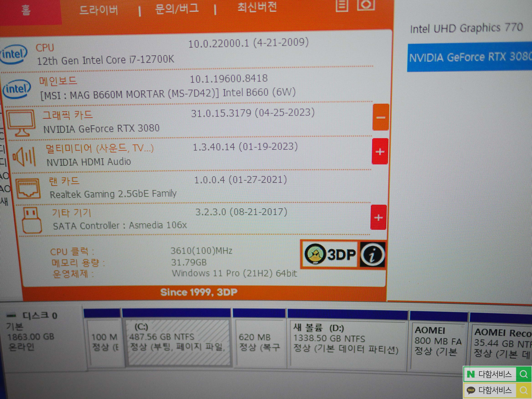This screenshot has height=399, width=532.
Task: Select Intel UHD Graphics 770 entry
Action: [466, 28]
